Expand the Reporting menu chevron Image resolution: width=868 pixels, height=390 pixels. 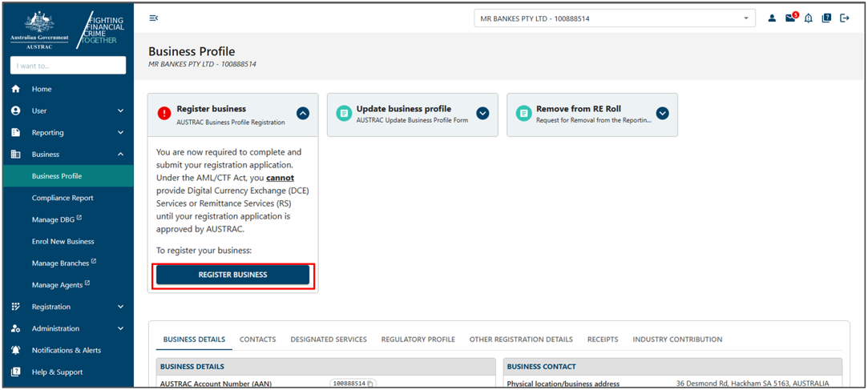coord(121,133)
